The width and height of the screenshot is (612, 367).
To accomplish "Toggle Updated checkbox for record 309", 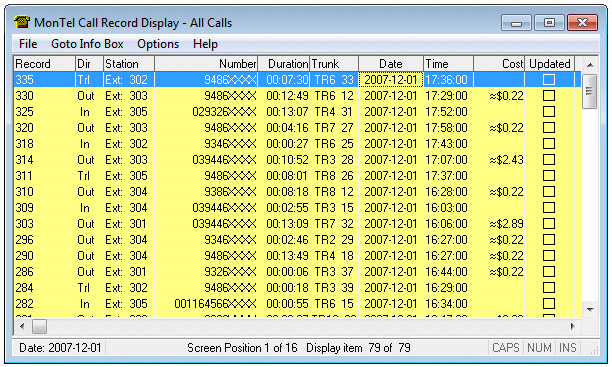I will 549,208.
